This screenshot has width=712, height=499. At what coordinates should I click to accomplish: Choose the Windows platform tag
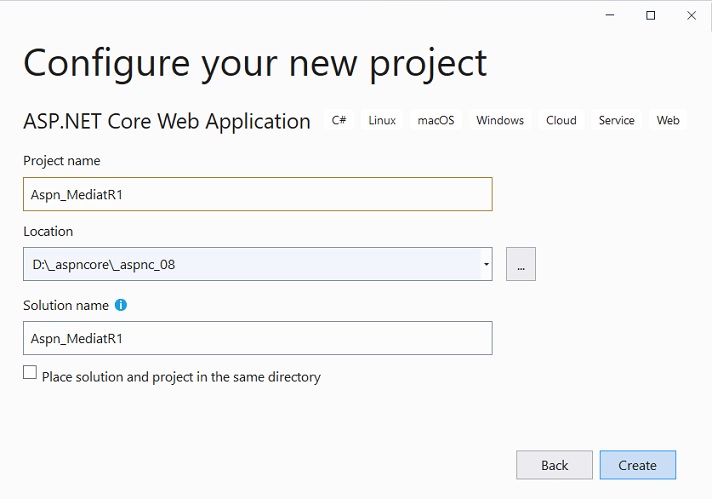coord(500,120)
